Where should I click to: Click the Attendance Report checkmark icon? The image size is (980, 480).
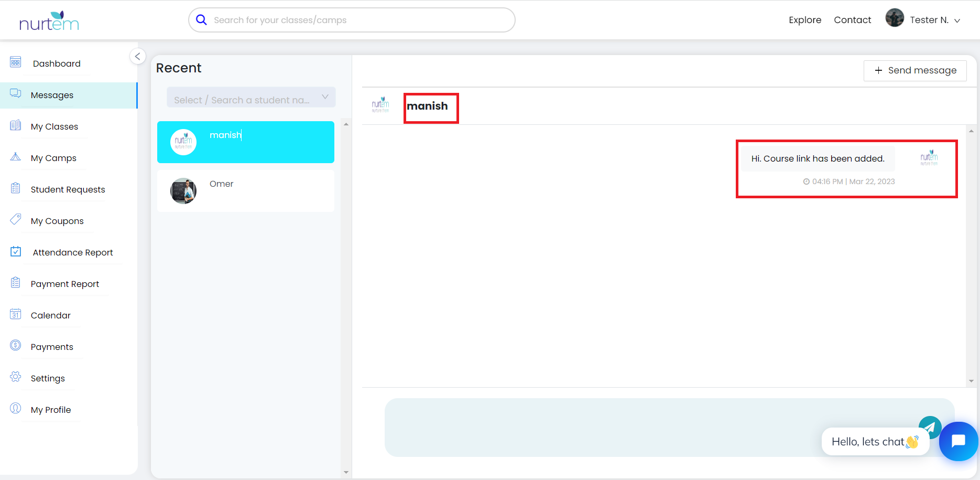pos(16,251)
